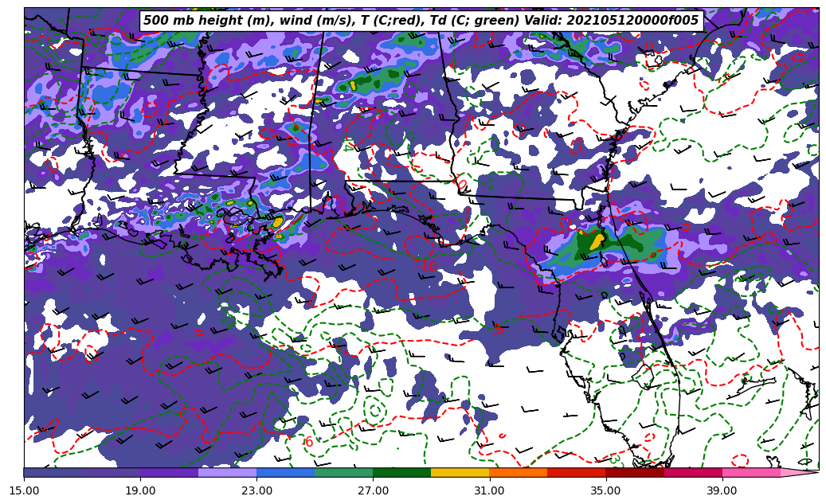826x504 pixels.
Task: Pick the dark green colorbar segment
Action: point(401,472)
